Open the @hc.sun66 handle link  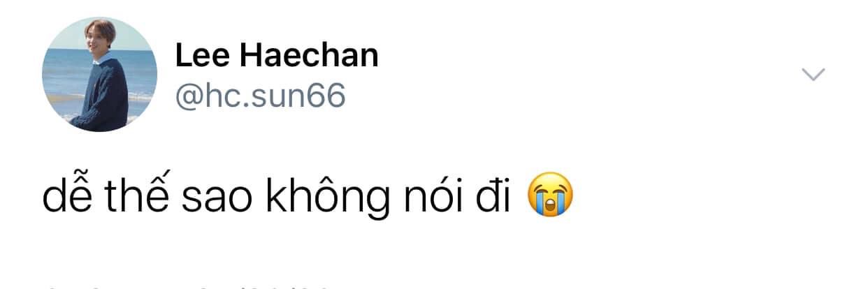pos(260,96)
